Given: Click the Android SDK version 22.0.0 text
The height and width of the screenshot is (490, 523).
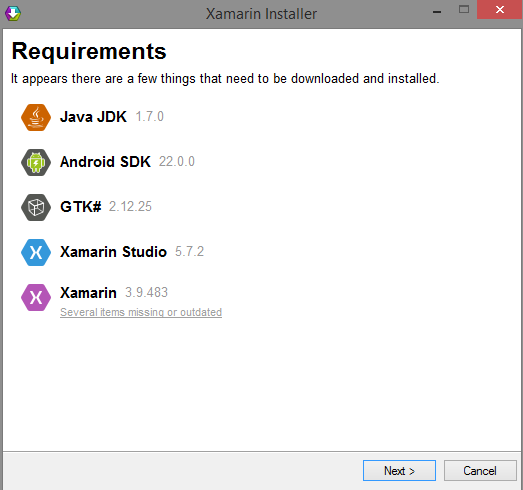Looking at the screenshot, I should point(177,162).
